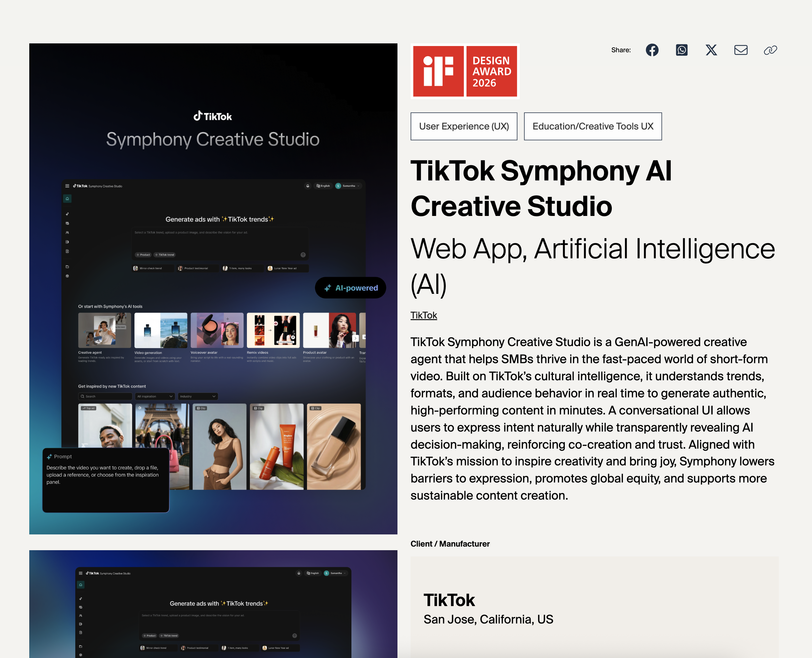Click the iF Design Award 2026 logo

(465, 71)
